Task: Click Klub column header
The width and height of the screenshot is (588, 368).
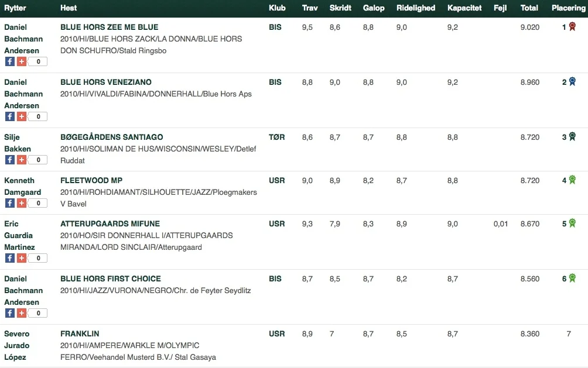Action: coord(277,8)
